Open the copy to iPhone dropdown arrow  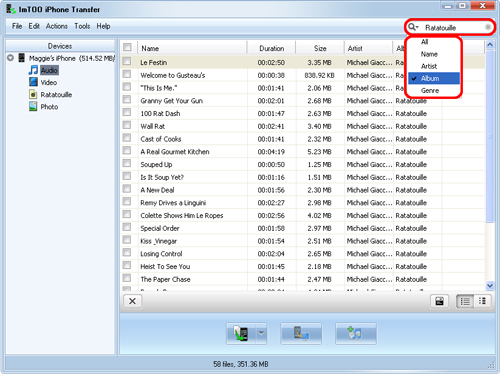(261, 333)
